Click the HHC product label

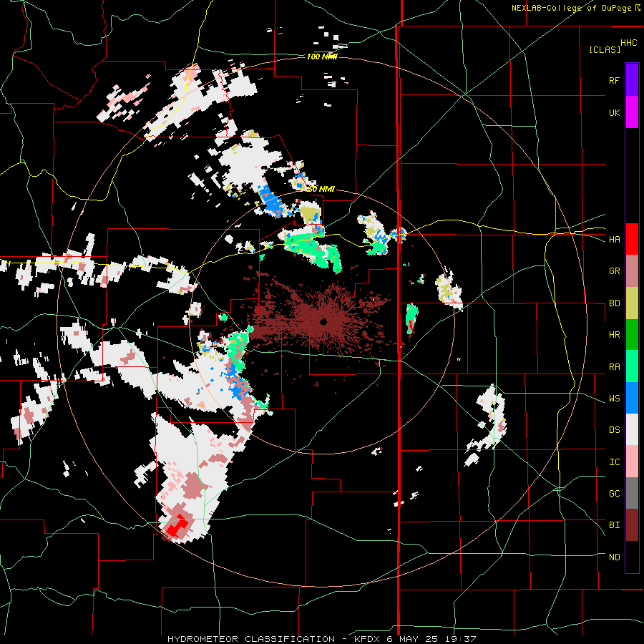coord(628,43)
